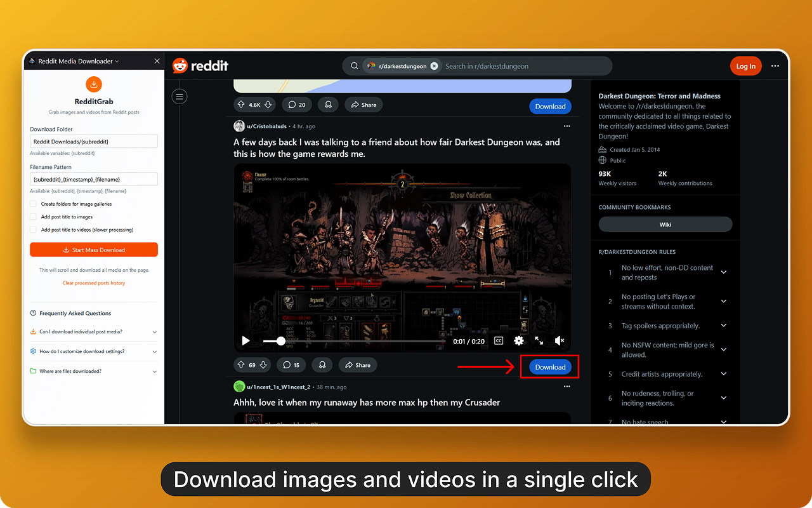The height and width of the screenshot is (508, 812).
Task: Open the u/Cristobalxds post options menu
Action: click(566, 126)
